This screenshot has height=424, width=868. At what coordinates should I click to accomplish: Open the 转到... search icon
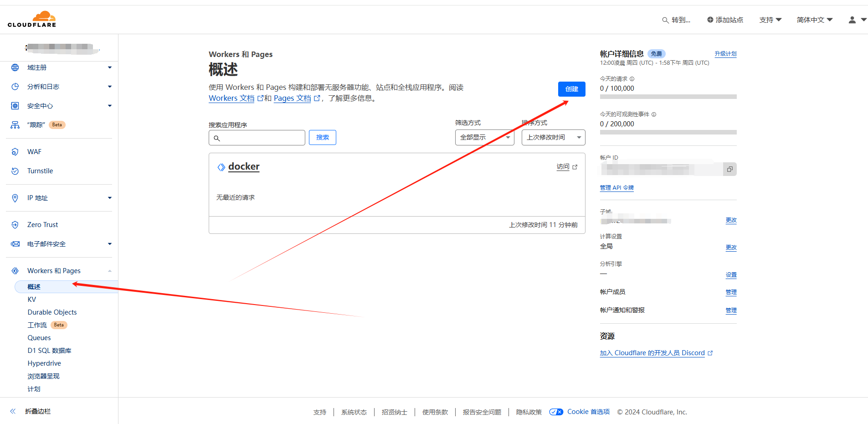tap(665, 20)
